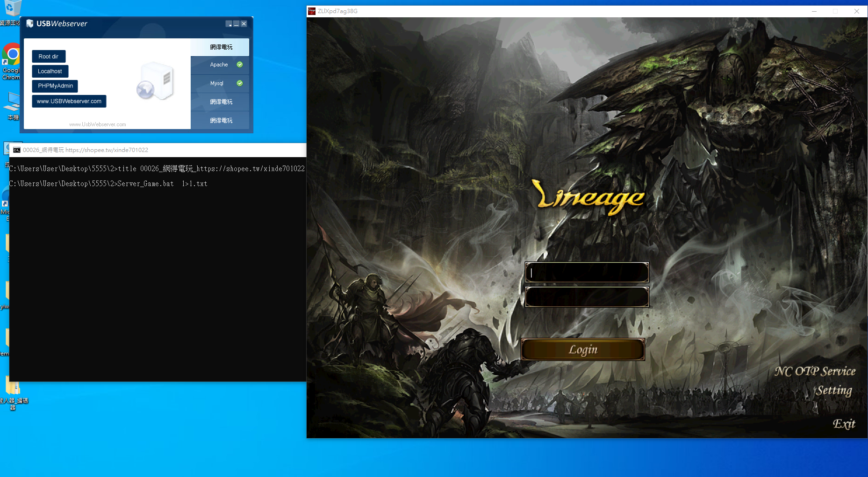Select the 本機 computer desktop icon
The width and height of the screenshot is (868, 477).
[x=13, y=106]
